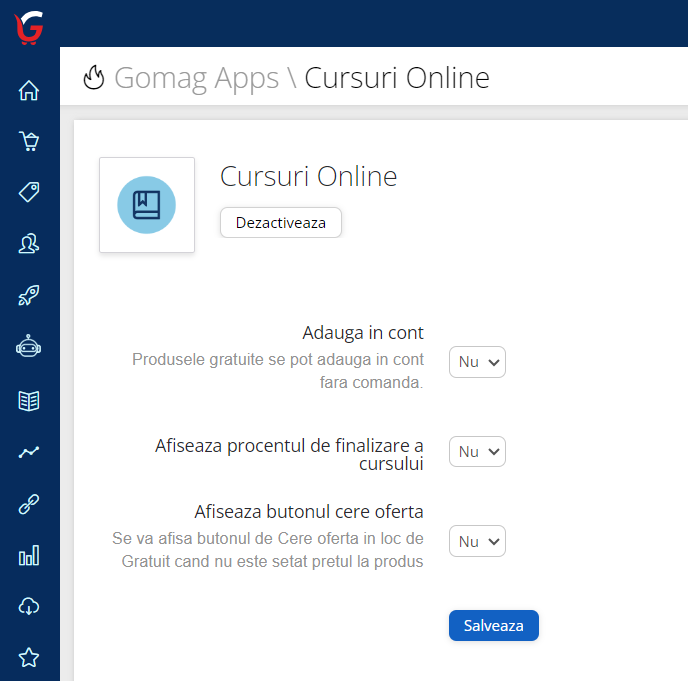Image resolution: width=688 pixels, height=681 pixels.
Task: Go to Gomag Apps breadcrumb link
Action: point(197,79)
